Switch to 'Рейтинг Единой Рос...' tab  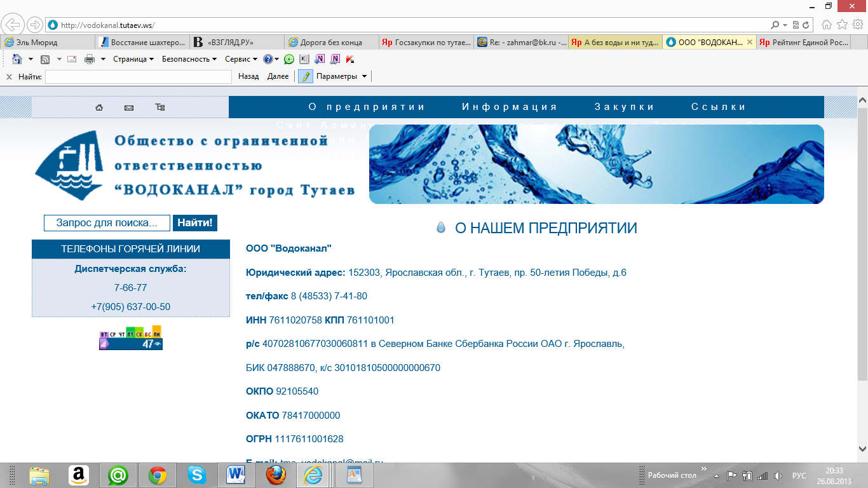pyautogui.click(x=804, y=42)
